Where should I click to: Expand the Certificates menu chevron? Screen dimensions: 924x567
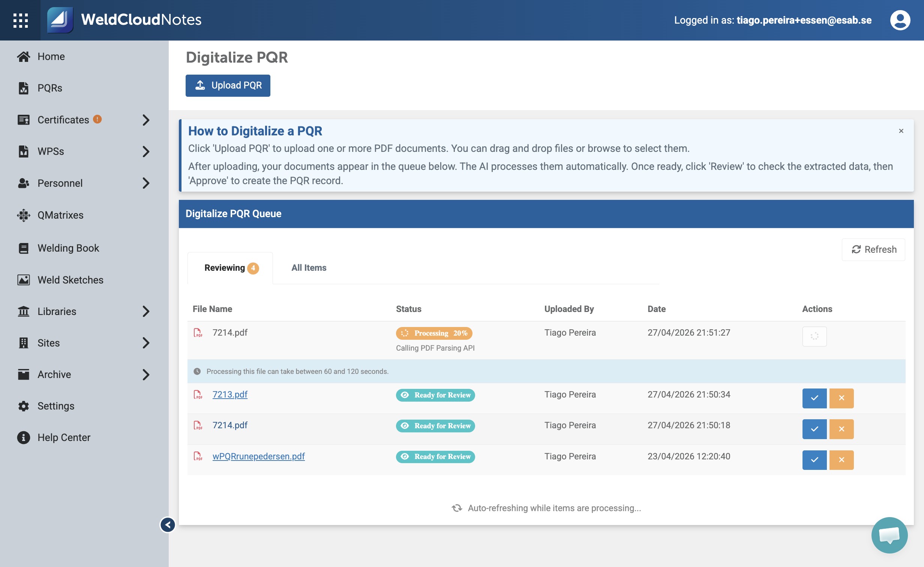(x=146, y=120)
